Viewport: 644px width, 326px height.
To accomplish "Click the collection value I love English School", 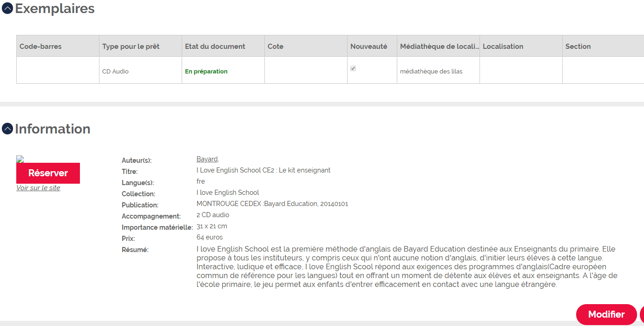I will [228, 193].
